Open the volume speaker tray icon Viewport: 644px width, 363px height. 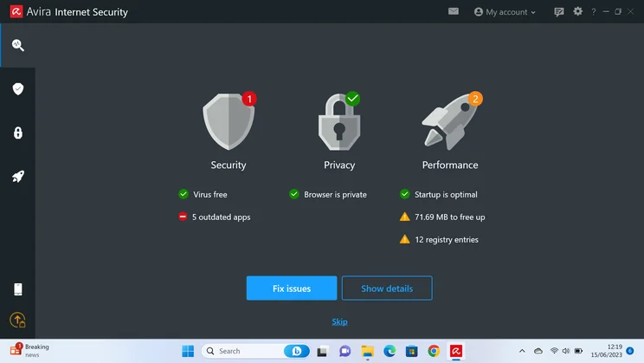tap(566, 351)
